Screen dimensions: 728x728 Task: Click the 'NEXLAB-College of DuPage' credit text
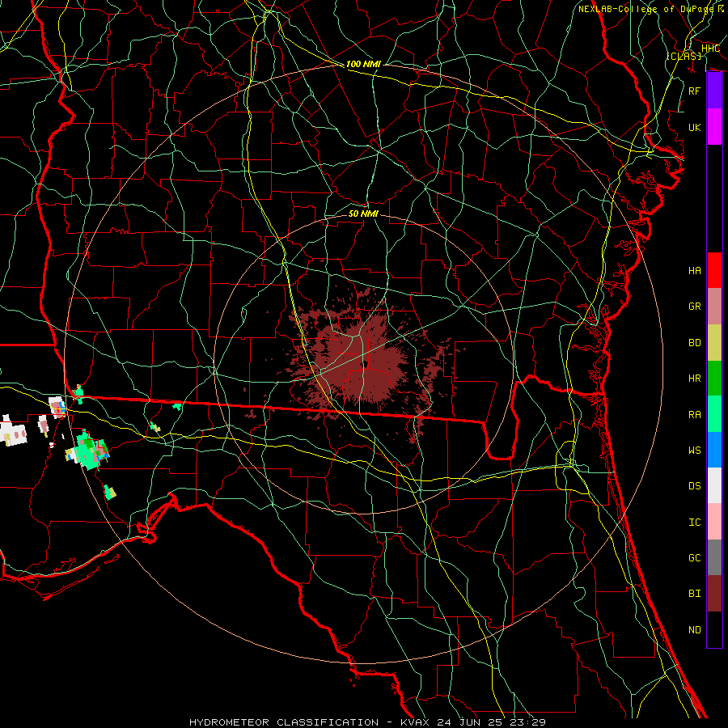[x=646, y=9]
